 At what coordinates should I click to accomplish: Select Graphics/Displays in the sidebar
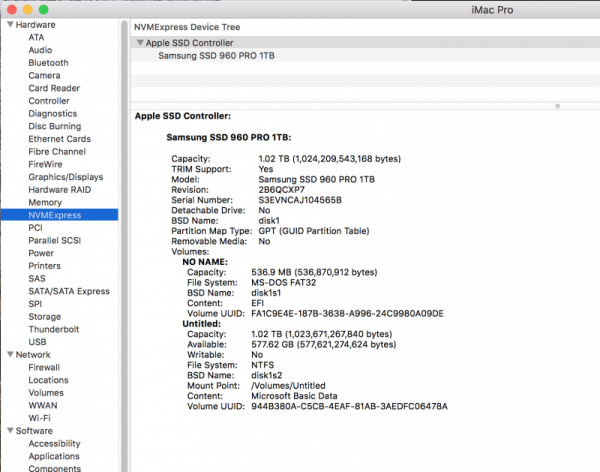click(66, 177)
